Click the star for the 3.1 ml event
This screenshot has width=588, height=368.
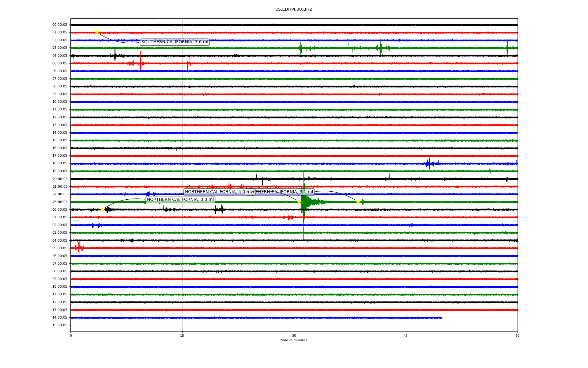[358, 201]
